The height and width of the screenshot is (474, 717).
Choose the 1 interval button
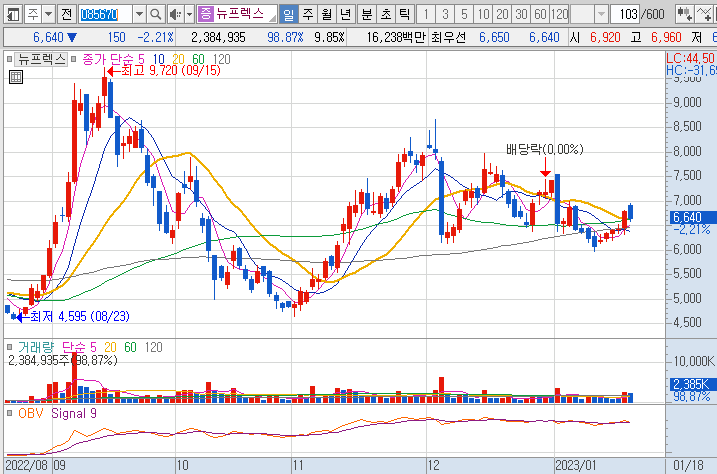[426, 15]
